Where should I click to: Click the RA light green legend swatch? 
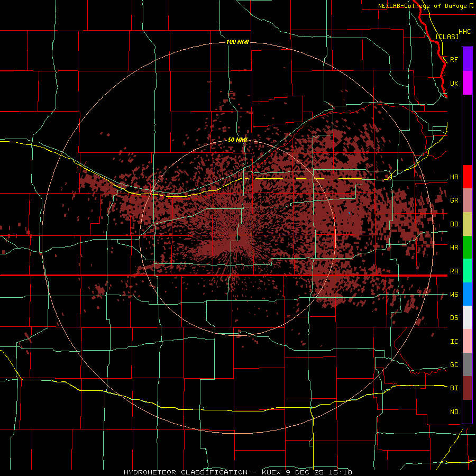click(467, 271)
